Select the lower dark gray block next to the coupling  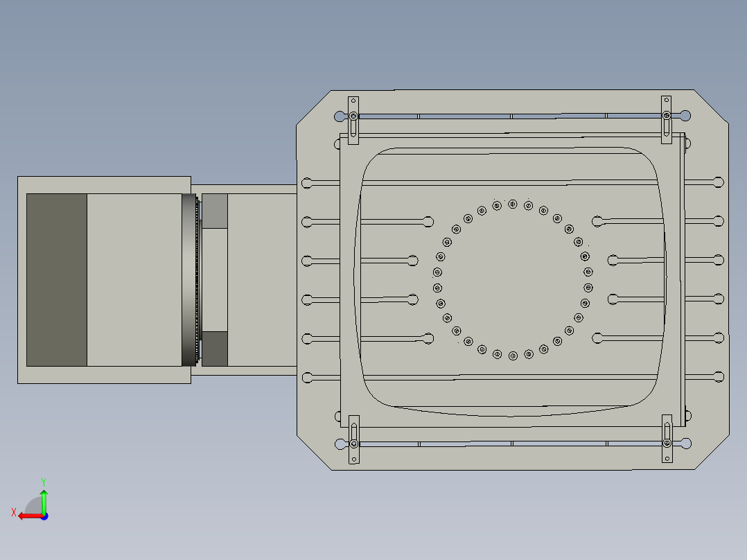pyautogui.click(x=215, y=349)
